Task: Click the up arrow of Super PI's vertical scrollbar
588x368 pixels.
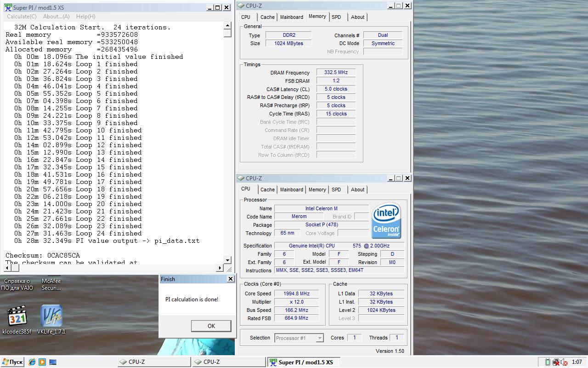Action: click(227, 26)
